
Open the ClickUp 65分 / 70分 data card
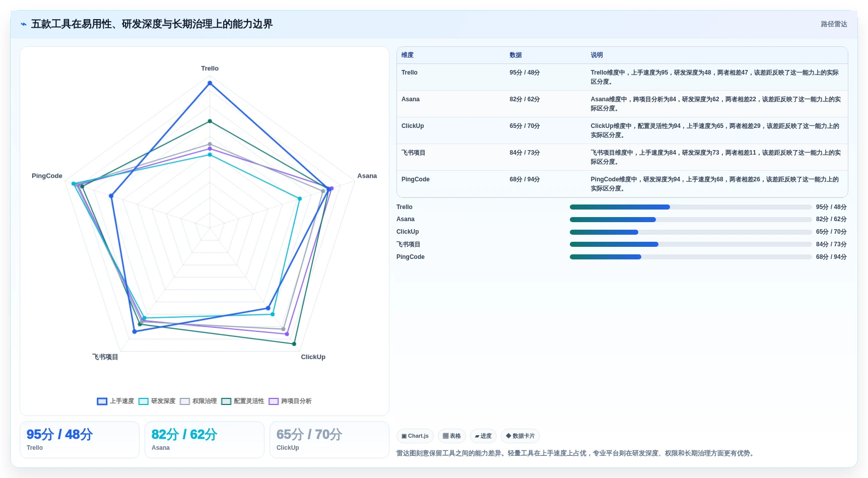pyautogui.click(x=329, y=440)
